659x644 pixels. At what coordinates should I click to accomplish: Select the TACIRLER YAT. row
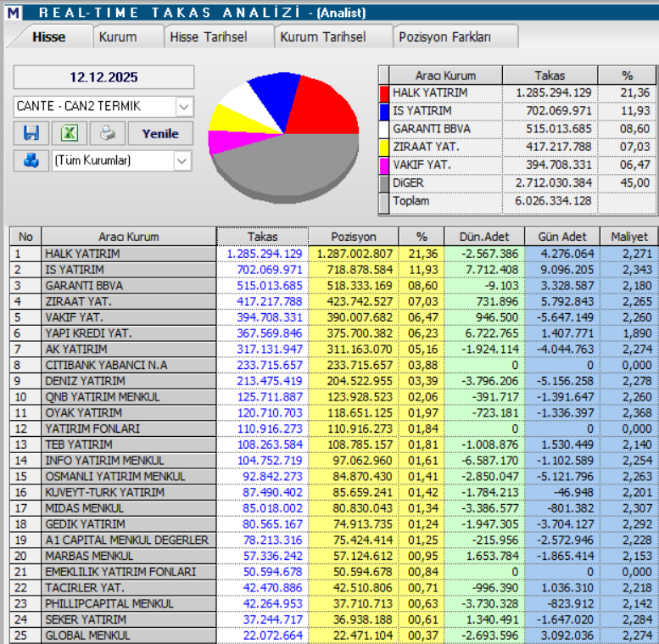334,588
